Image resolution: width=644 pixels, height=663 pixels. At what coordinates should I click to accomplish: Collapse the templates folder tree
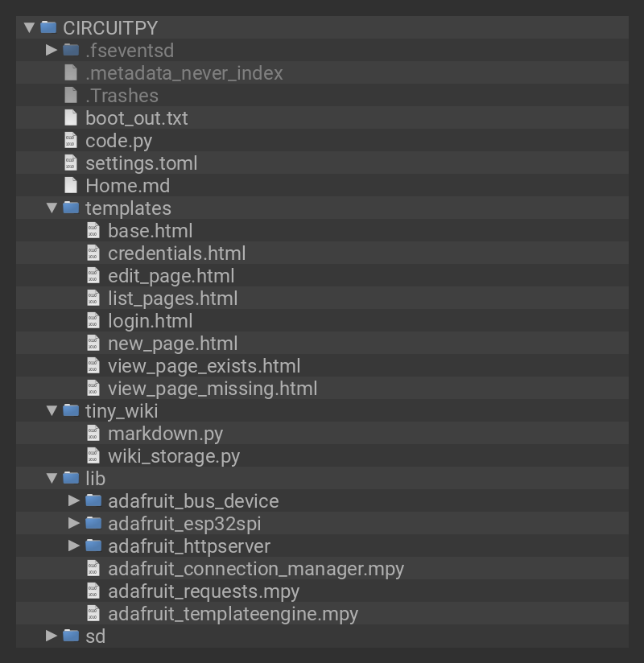coord(52,208)
